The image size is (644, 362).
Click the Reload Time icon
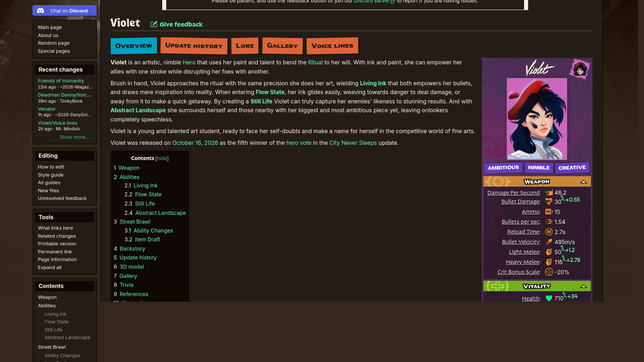click(549, 232)
